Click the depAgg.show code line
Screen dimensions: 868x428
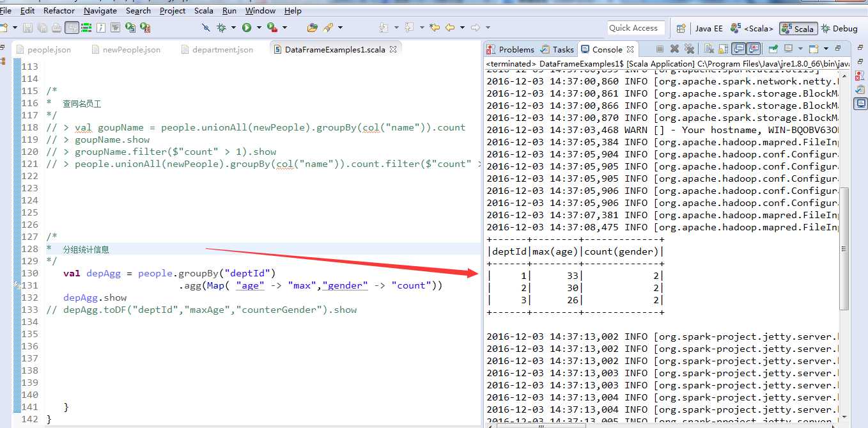pos(95,297)
